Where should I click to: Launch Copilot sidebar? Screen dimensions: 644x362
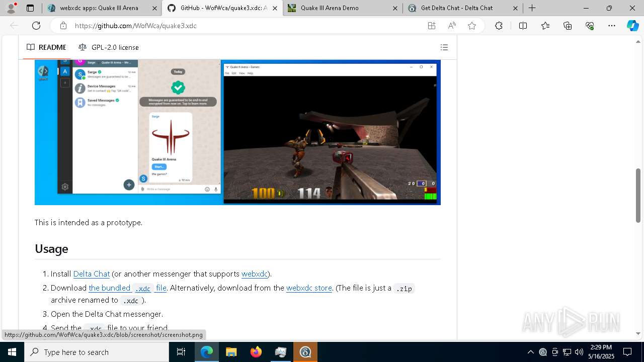632,26
